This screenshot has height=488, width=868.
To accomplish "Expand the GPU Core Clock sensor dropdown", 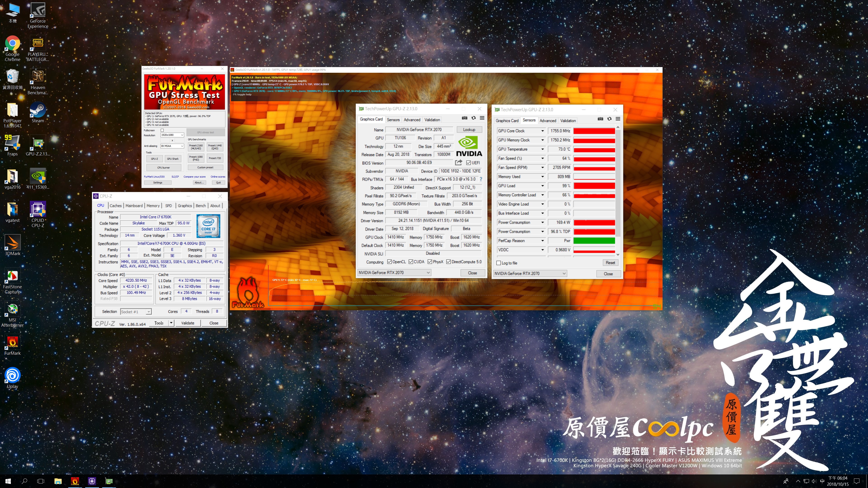I will pos(542,131).
